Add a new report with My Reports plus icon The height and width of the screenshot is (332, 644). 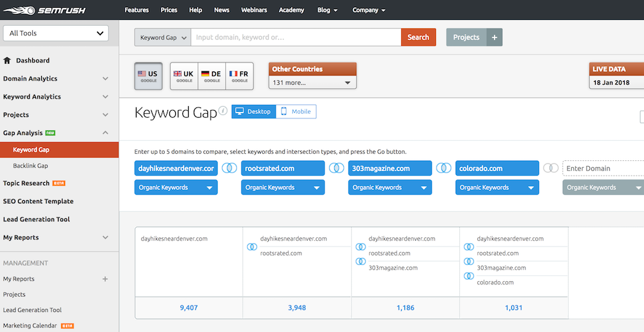[x=105, y=279]
